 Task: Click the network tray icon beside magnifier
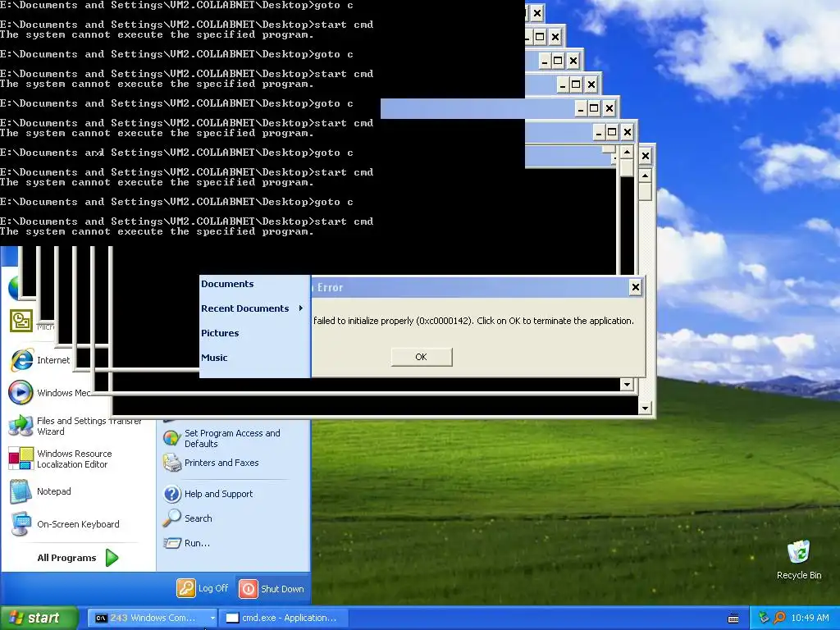click(764, 618)
